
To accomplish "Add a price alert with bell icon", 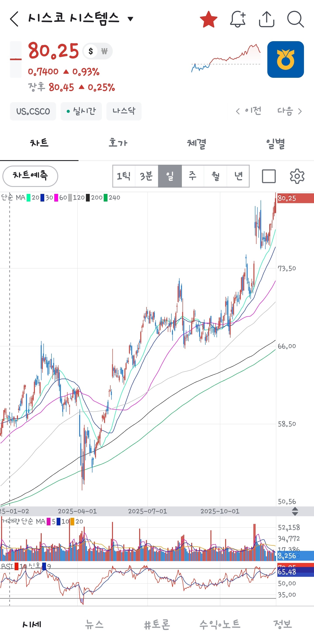I will 238,19.
